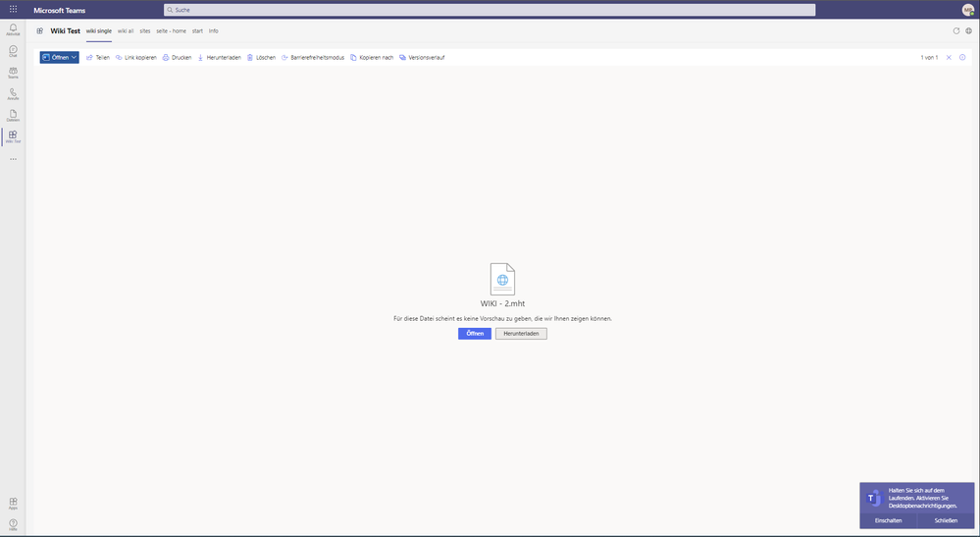
Task: Open Dateien in the sidebar
Action: point(13,116)
